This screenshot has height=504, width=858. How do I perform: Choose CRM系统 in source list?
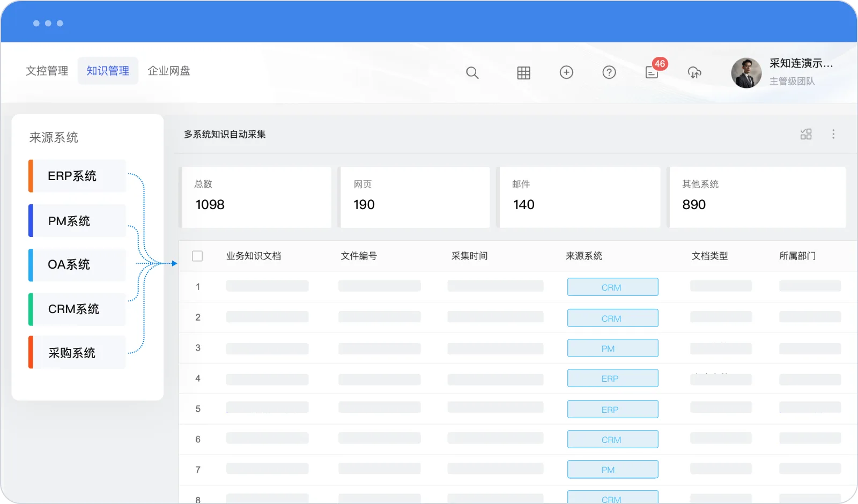[77, 309]
